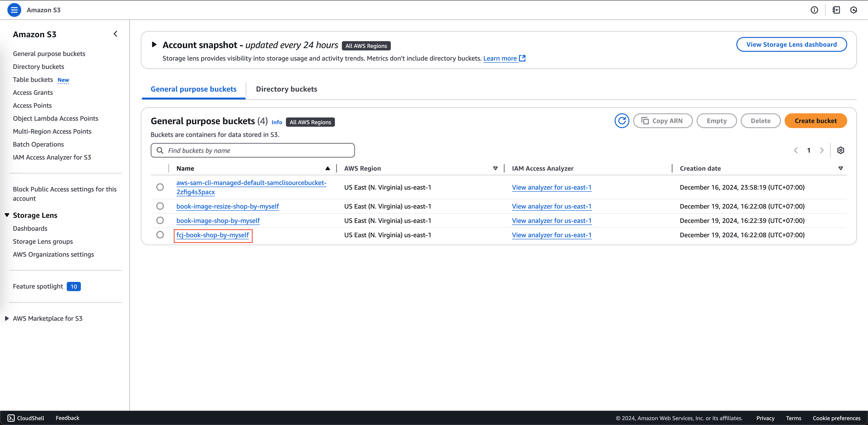
Task: Open the hamburger navigation menu icon
Action: pyautogui.click(x=14, y=10)
